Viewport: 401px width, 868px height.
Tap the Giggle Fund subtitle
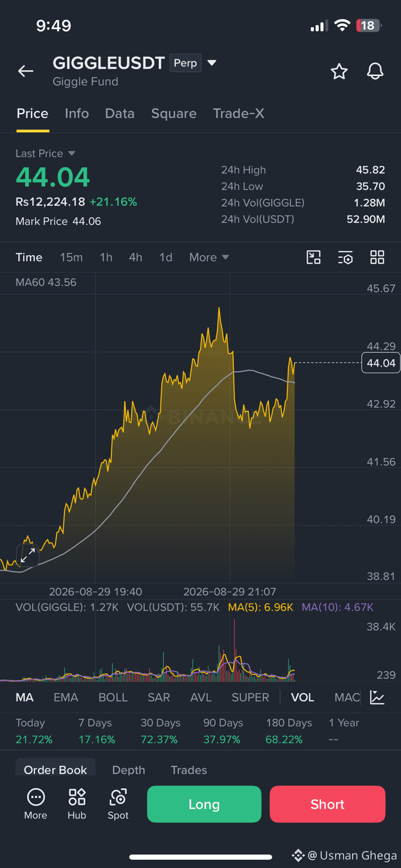coord(85,81)
